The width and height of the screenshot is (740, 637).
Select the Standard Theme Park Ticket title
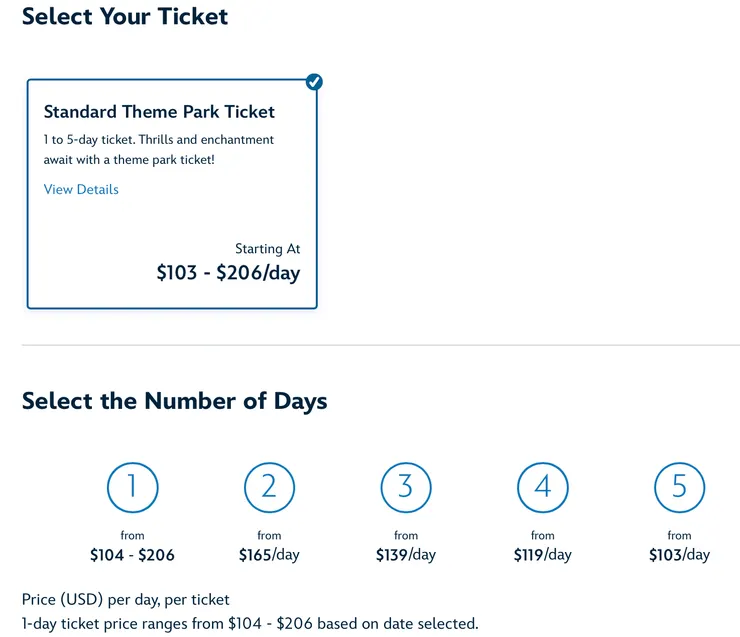tap(159, 112)
